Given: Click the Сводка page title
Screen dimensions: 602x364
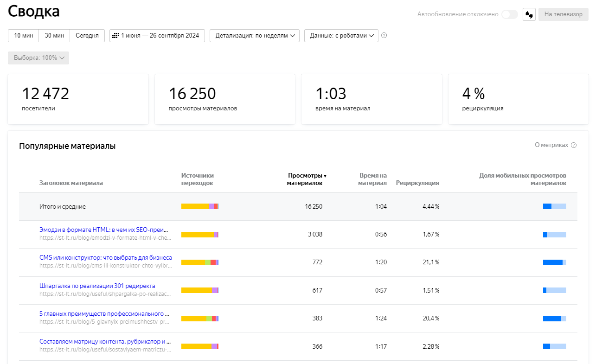Looking at the screenshot, I should (34, 12).
